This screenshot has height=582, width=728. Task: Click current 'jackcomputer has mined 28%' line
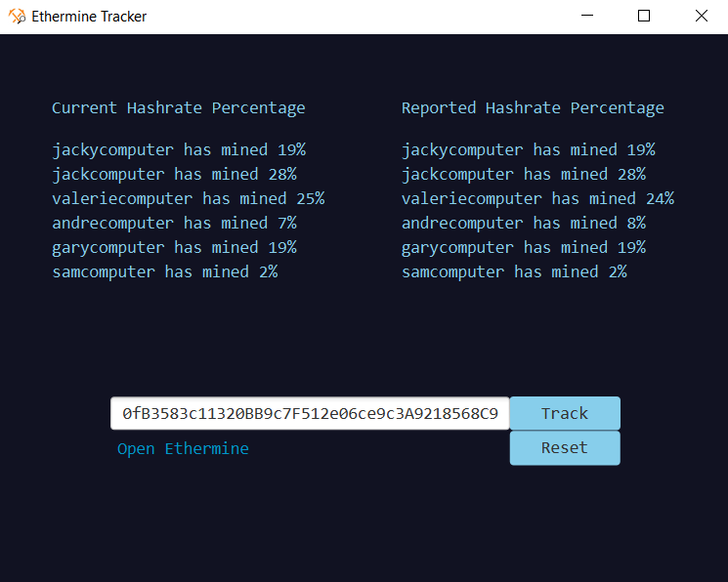pos(174,175)
